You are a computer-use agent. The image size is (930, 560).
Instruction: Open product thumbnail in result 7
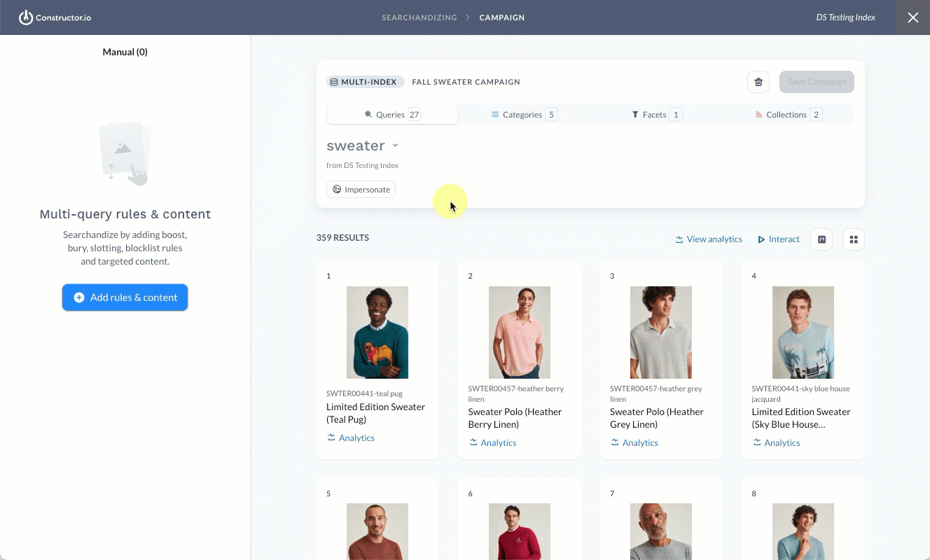tap(661, 531)
